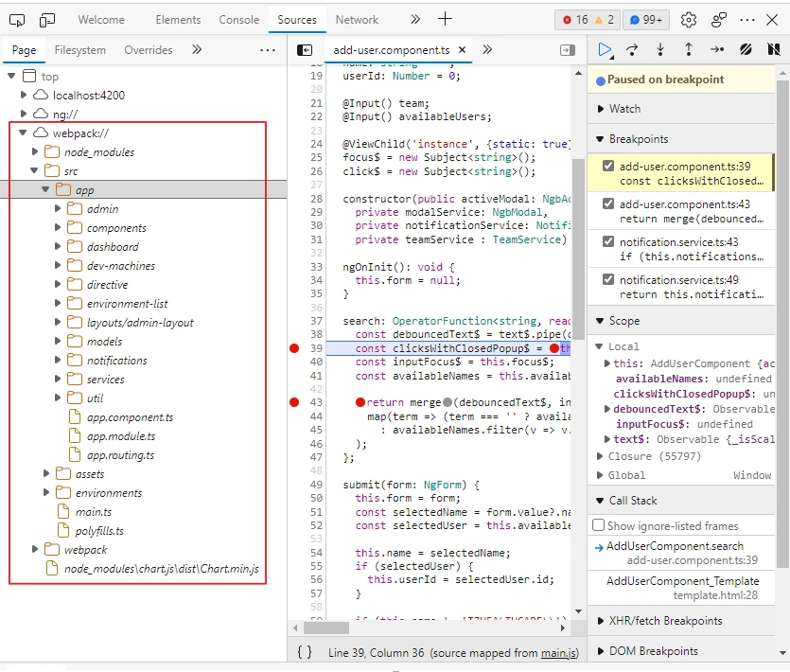Show more open files chevron in editor

tap(487, 49)
